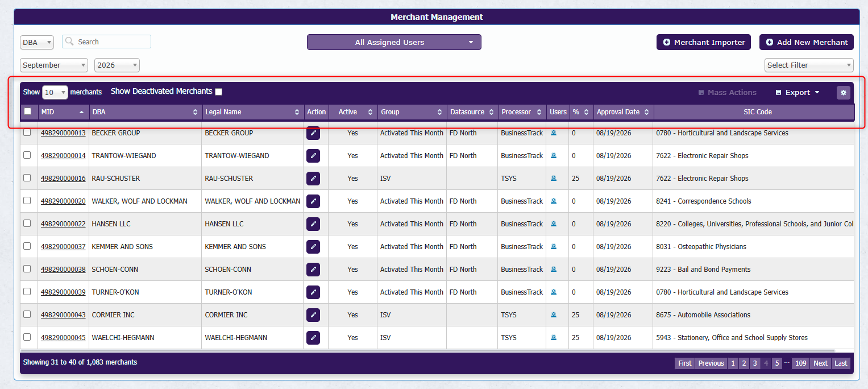Click Add New Merchant button
868x389 pixels.
[807, 42]
